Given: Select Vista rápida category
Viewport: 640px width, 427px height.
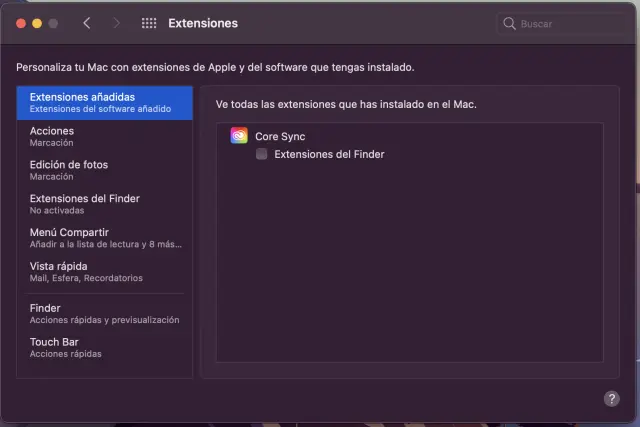Looking at the screenshot, I should click(x=104, y=272).
